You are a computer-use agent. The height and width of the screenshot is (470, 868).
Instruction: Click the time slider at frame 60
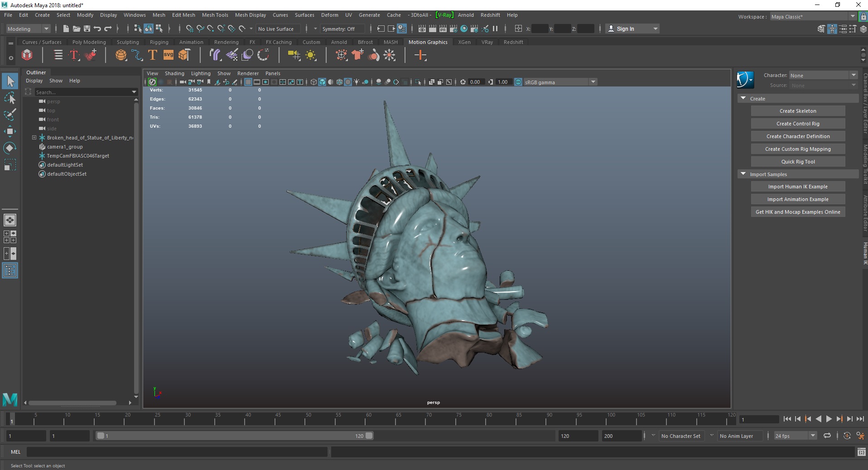click(368, 419)
